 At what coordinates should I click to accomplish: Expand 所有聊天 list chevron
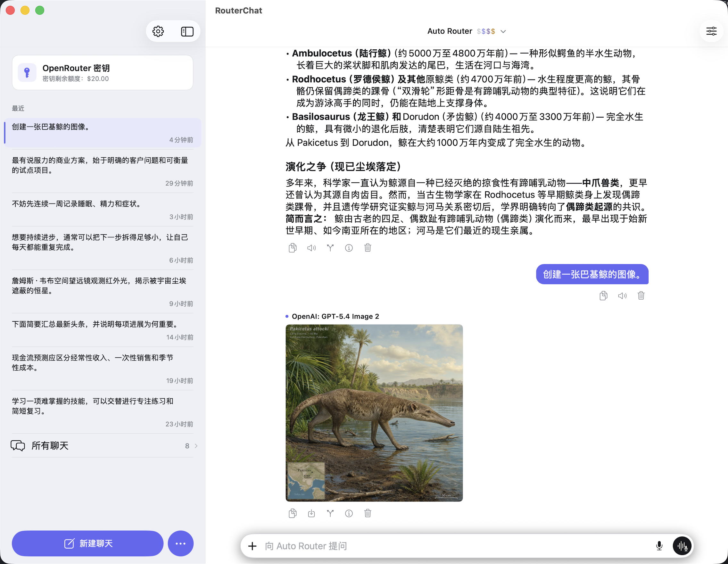coord(196,446)
